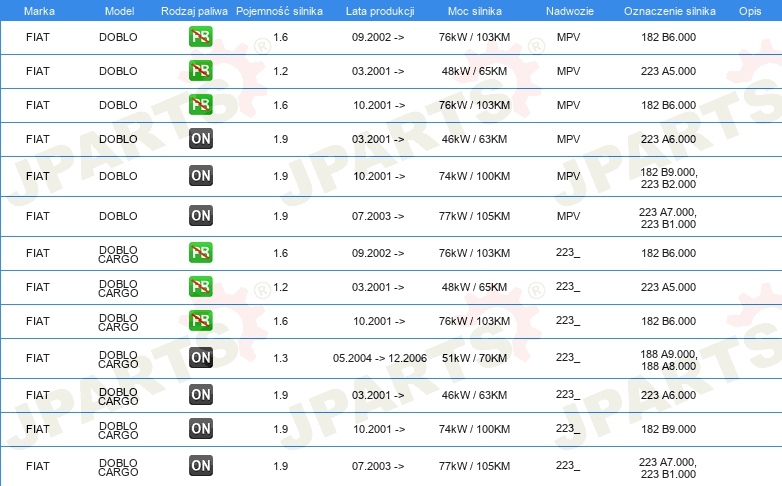Select 223 A7.000, 223 B1.000 in Doblo MPV row
Screen dimensions: 782x486
pyautogui.click(x=668, y=218)
